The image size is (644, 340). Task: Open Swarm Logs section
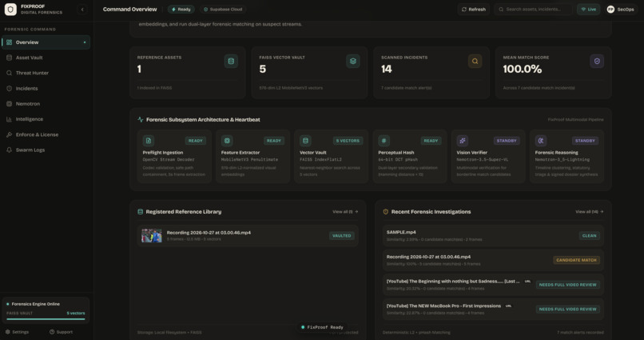coord(46,150)
